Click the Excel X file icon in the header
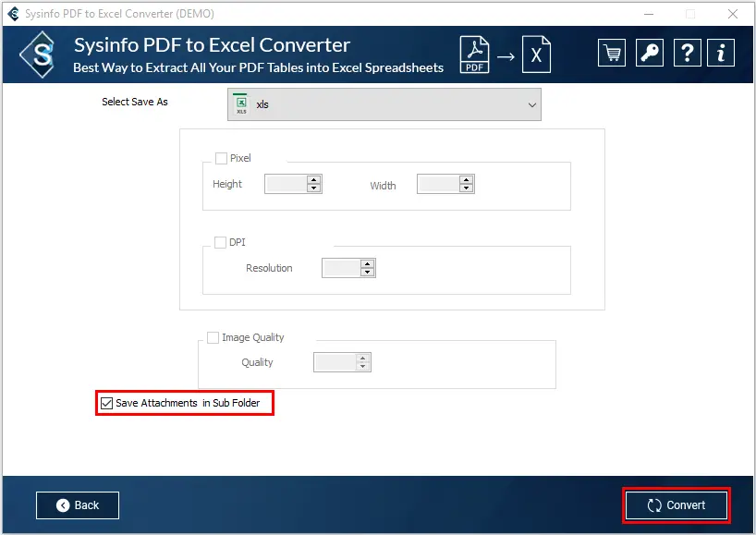This screenshot has width=756, height=535. tap(536, 54)
